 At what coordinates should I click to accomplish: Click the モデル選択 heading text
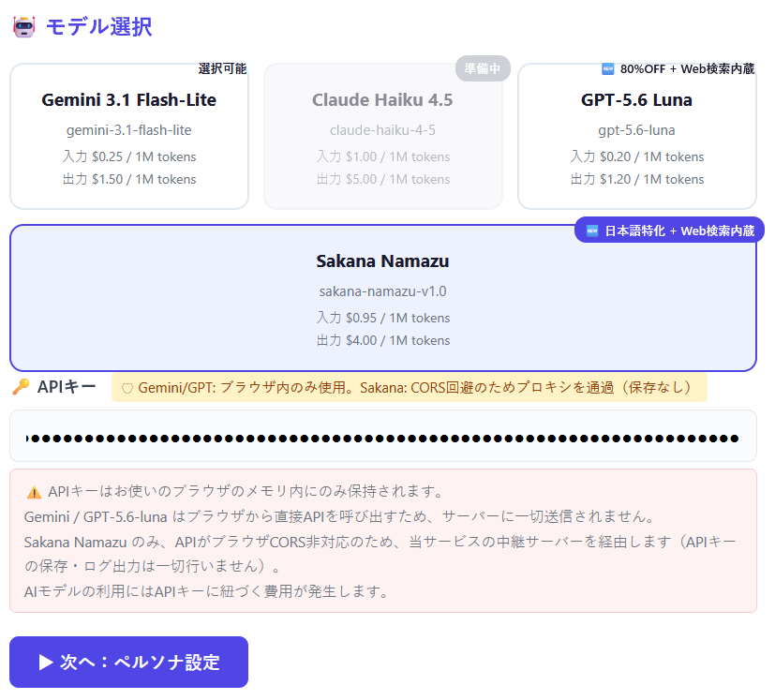(98, 26)
